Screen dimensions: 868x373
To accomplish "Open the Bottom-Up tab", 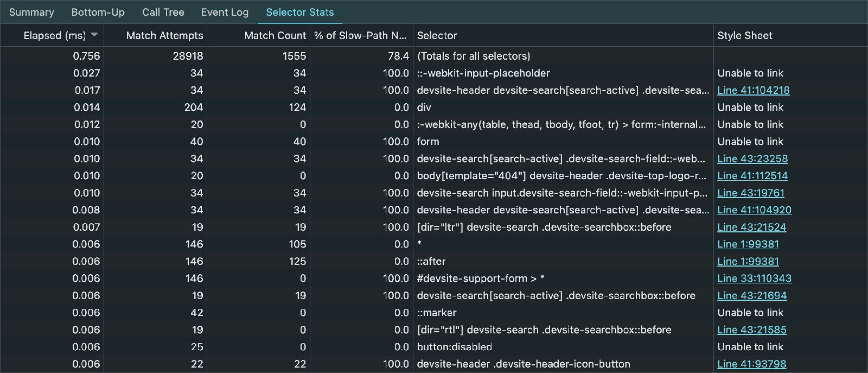I will (98, 12).
